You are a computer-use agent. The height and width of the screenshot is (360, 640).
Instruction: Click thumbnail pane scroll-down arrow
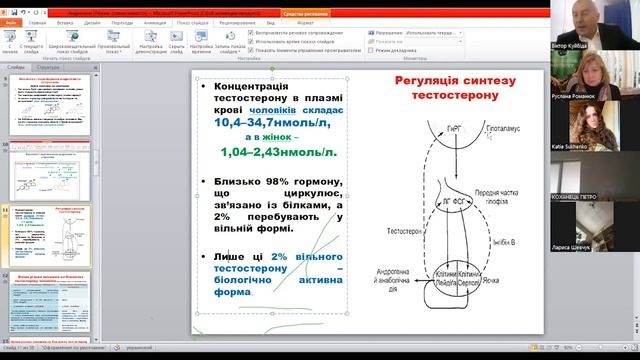96,339
